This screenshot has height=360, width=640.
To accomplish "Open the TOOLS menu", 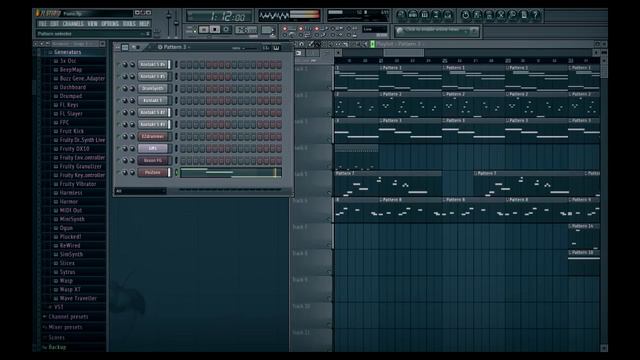I will pos(129,24).
